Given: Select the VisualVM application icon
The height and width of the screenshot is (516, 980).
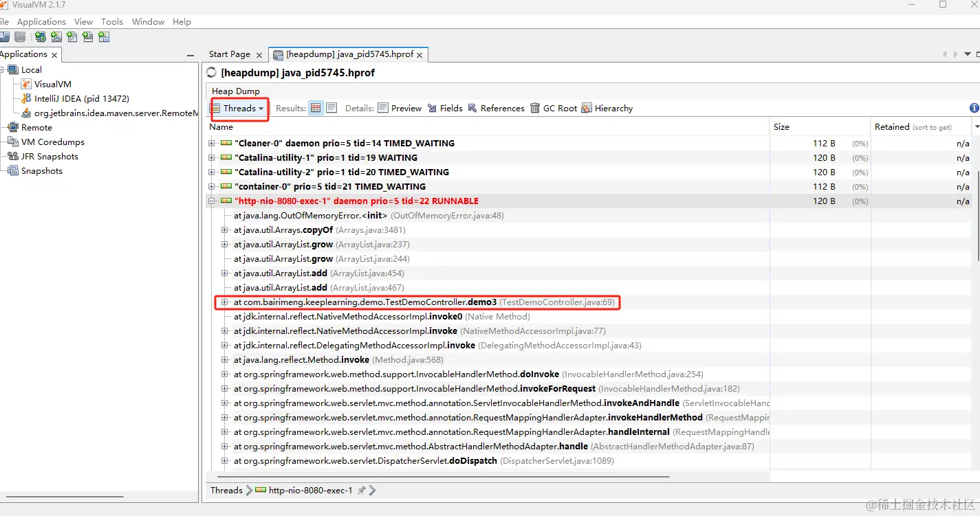Looking at the screenshot, I should (26, 84).
